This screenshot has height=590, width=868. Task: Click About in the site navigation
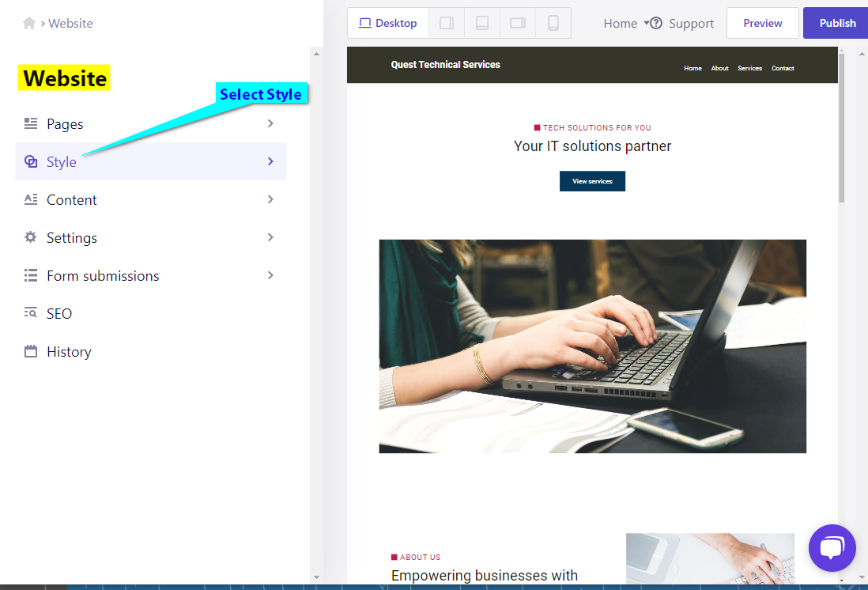coord(719,68)
